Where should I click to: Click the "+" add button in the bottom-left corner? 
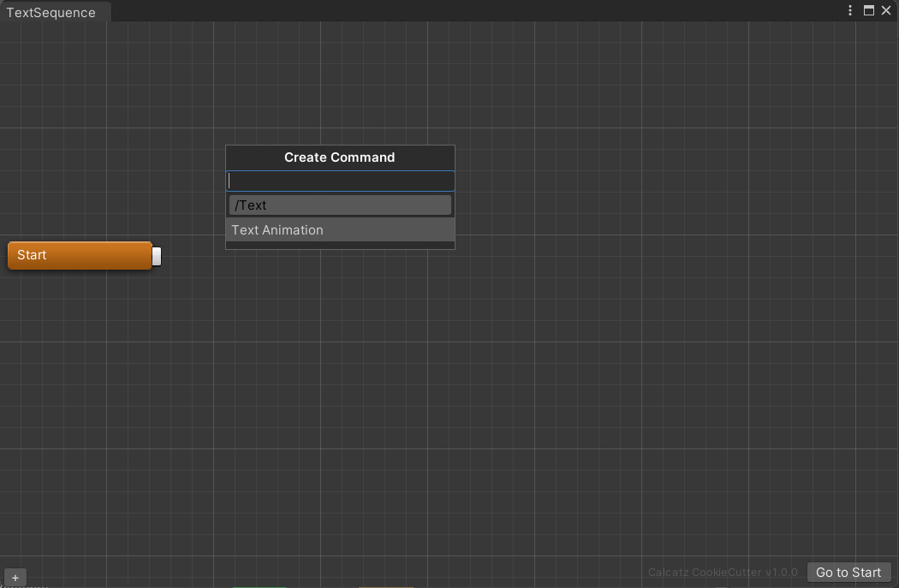pos(15,577)
